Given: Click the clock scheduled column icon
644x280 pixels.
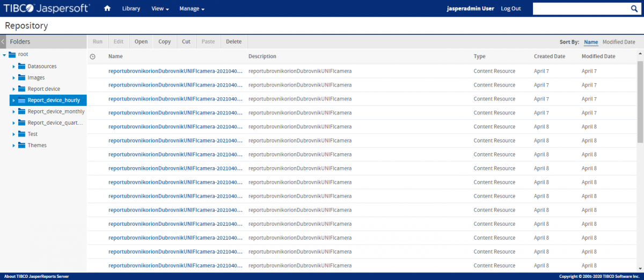Looking at the screenshot, I should 92,56.
